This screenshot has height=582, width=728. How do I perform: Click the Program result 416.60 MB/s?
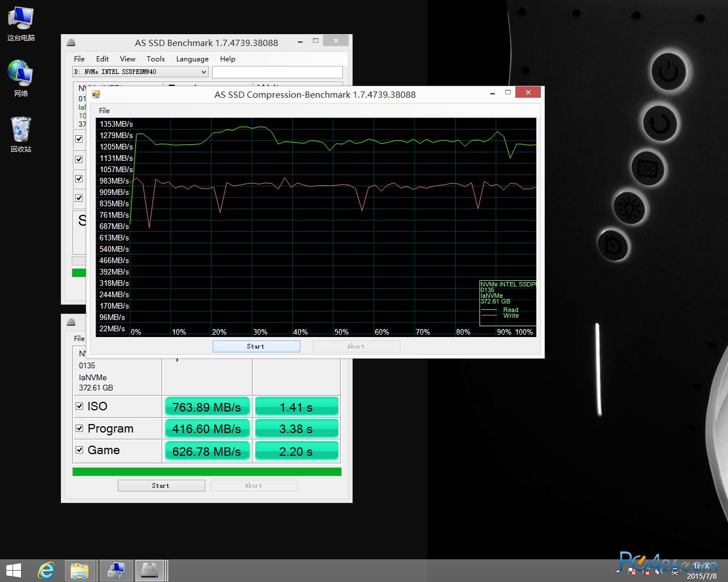tap(207, 429)
